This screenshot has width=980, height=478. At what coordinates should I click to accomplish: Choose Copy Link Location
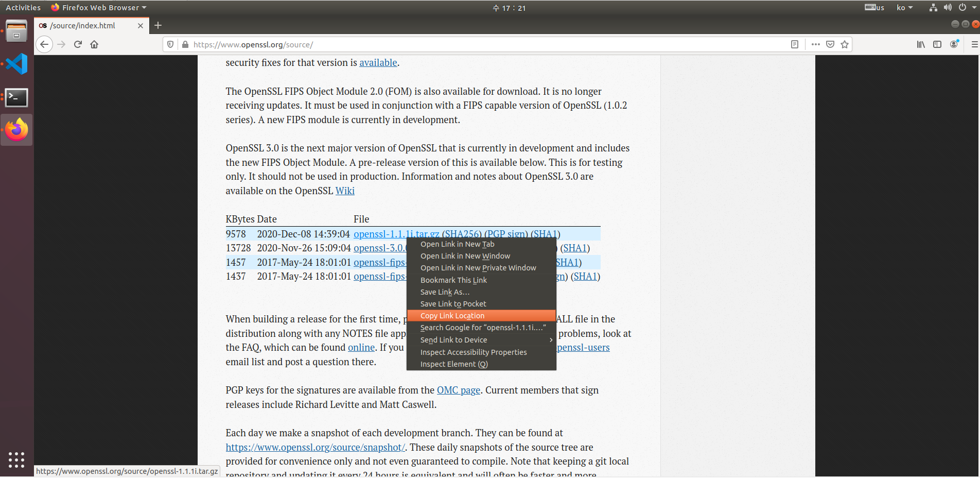481,316
